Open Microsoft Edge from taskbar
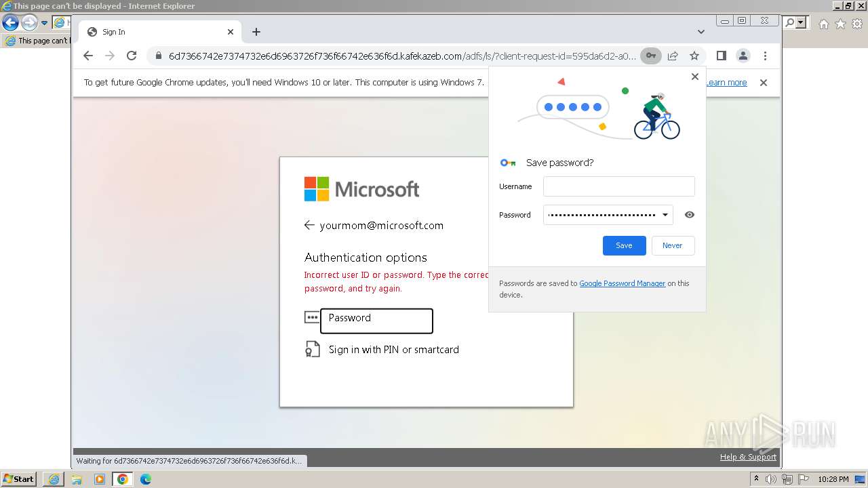868x488 pixels. pyautogui.click(x=146, y=479)
